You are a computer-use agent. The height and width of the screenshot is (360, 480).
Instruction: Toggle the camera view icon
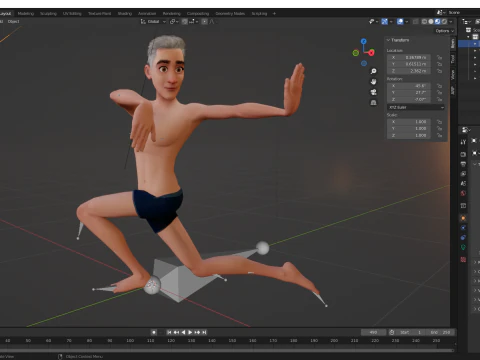[x=374, y=92]
